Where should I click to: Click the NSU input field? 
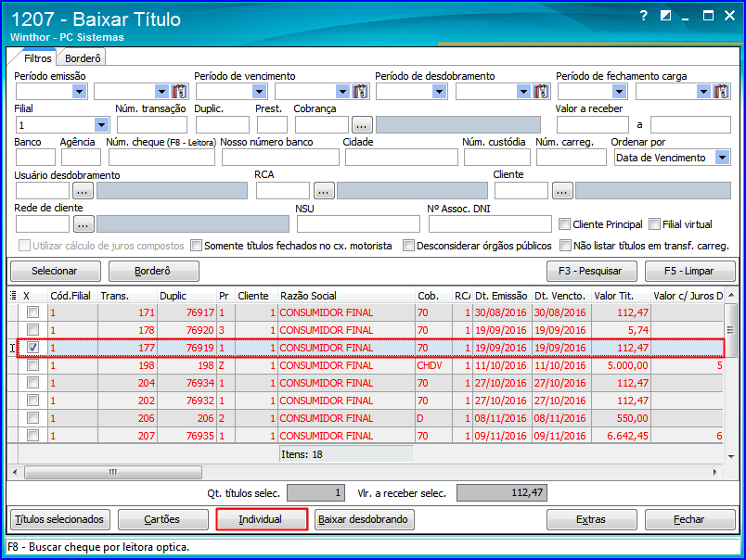click(x=358, y=223)
